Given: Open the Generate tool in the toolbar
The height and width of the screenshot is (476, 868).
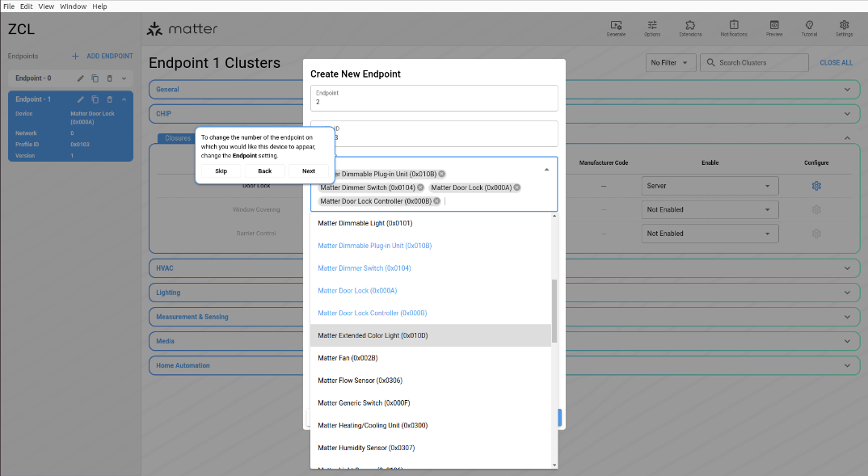Looking at the screenshot, I should [x=617, y=27].
